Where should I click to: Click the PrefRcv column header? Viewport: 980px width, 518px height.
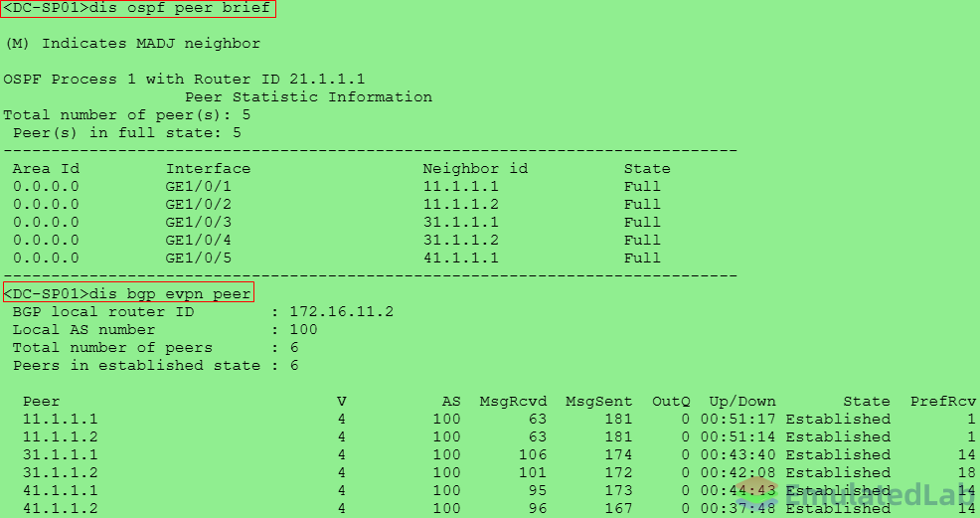943,401
